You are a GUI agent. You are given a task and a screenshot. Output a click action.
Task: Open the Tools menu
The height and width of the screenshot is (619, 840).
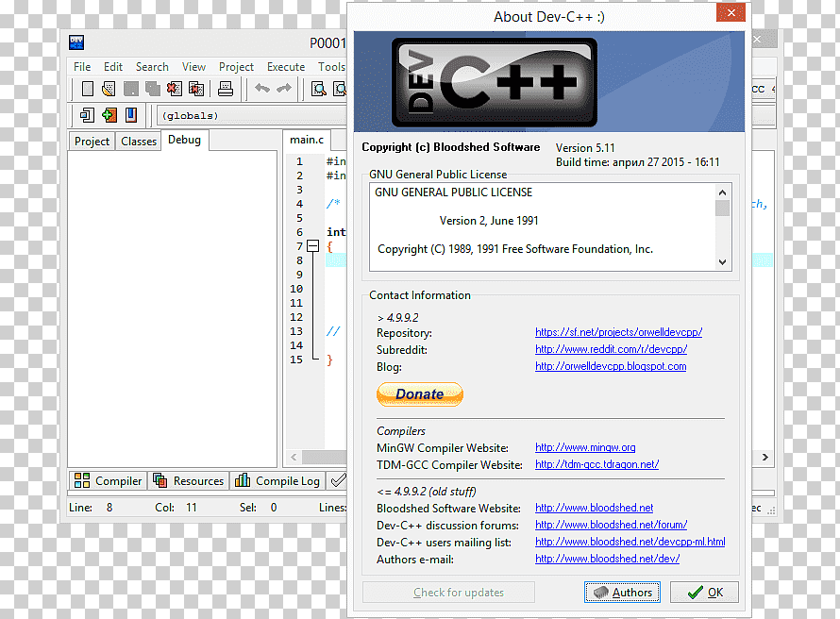[331, 67]
